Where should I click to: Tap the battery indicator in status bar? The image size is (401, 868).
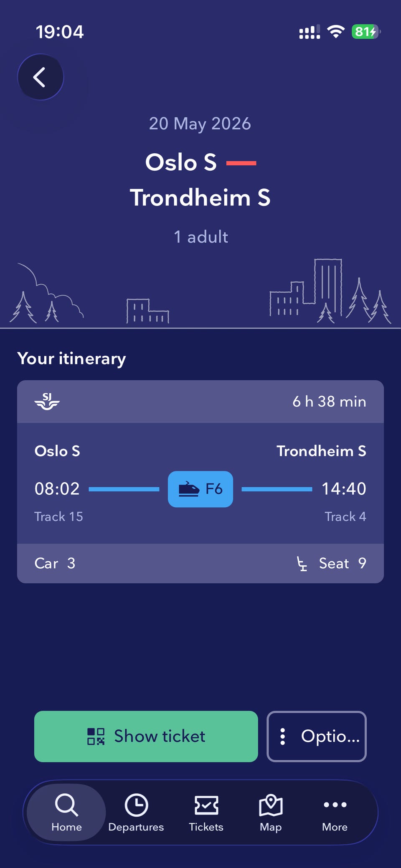[365, 32]
